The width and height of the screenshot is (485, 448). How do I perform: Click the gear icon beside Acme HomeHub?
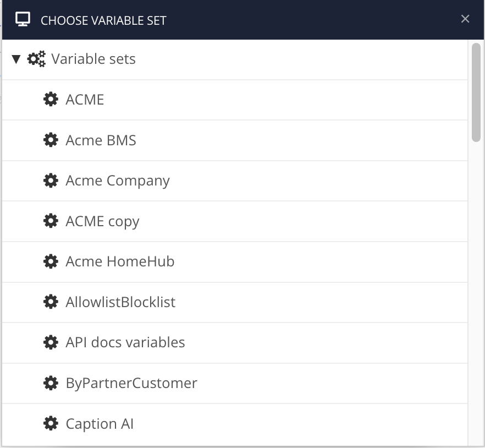click(x=51, y=261)
